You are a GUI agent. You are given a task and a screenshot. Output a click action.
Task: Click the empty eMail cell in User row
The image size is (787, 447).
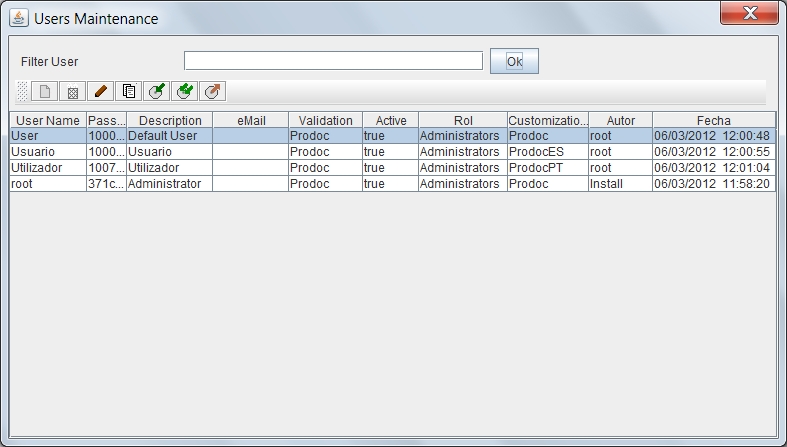[x=251, y=136]
